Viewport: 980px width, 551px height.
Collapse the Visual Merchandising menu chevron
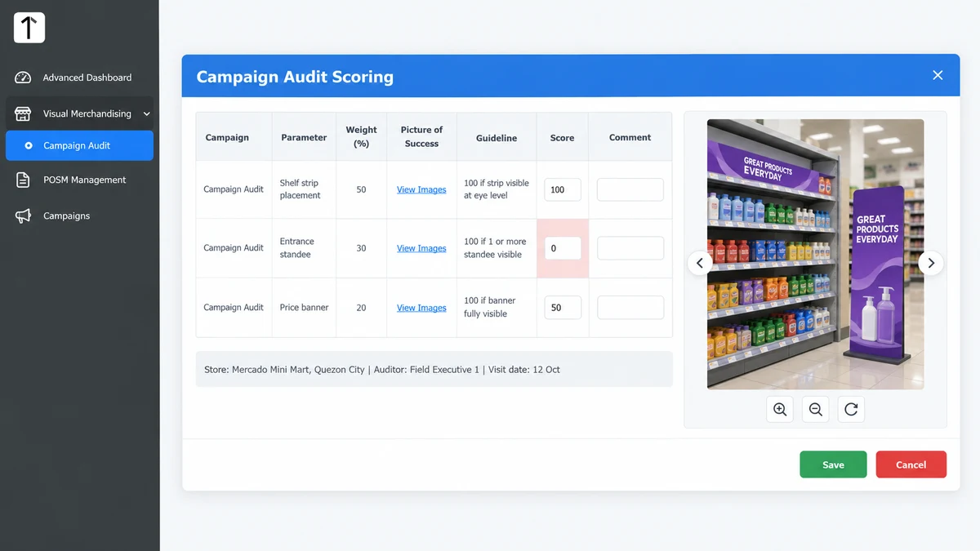[x=147, y=114]
